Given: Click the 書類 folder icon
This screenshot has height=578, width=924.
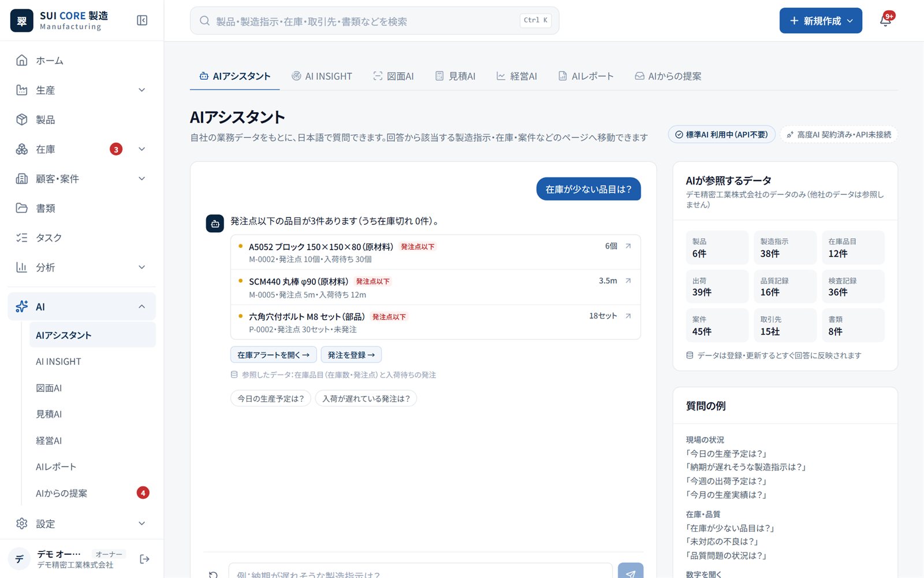Looking at the screenshot, I should click(22, 208).
